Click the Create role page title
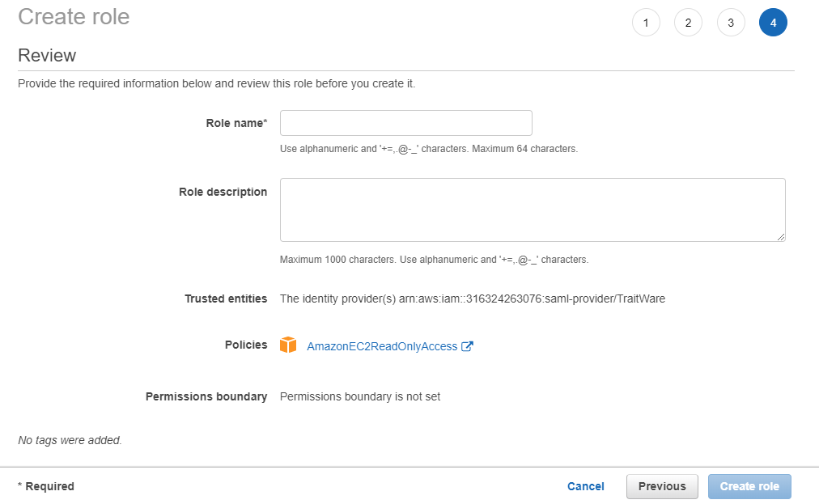819x504 pixels. [74, 17]
